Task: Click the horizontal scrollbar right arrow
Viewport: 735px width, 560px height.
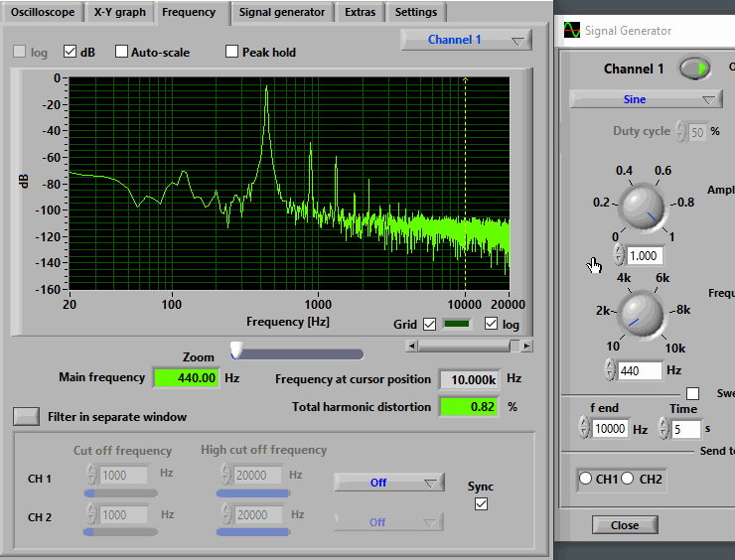Action: coord(526,347)
